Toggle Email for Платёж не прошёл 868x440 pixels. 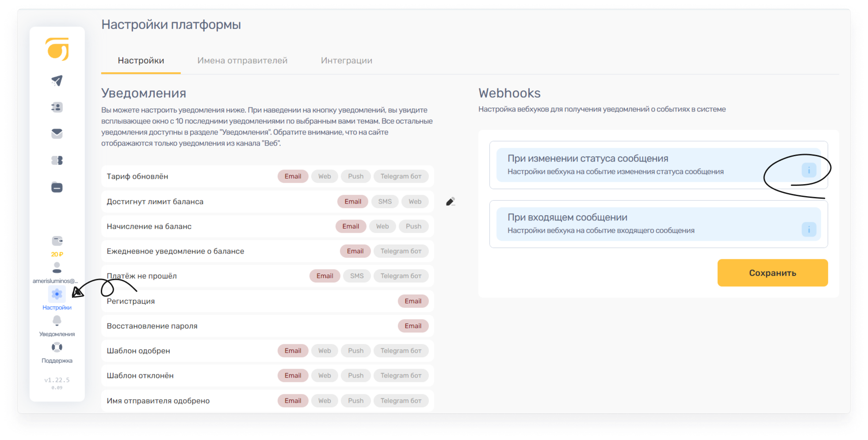(325, 276)
